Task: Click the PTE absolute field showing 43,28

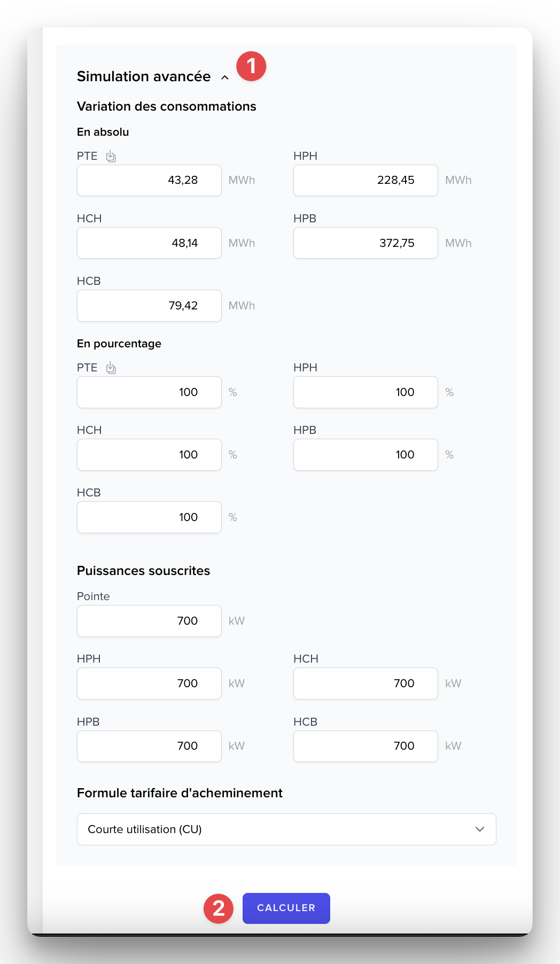Action: [x=149, y=181]
